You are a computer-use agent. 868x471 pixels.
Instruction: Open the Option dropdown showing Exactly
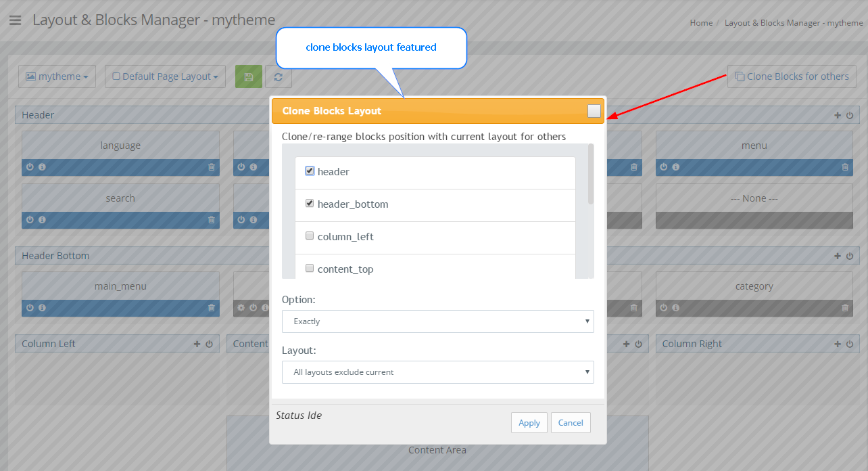438,321
